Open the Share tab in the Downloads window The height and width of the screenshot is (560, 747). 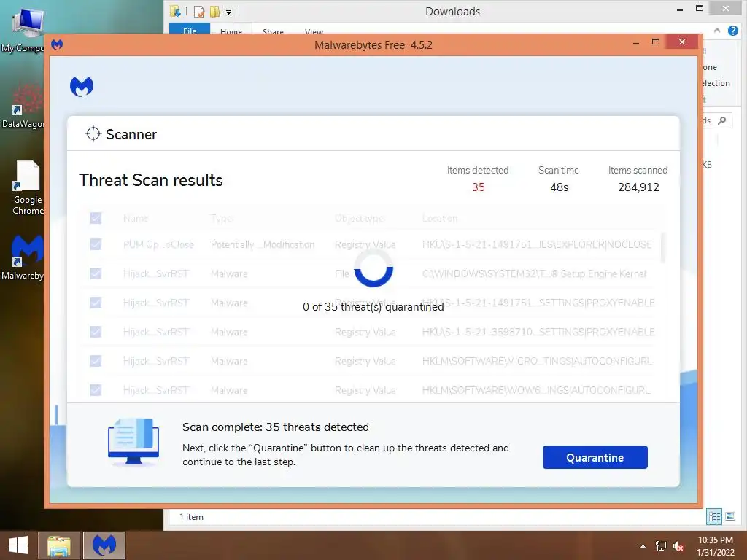pos(273,29)
